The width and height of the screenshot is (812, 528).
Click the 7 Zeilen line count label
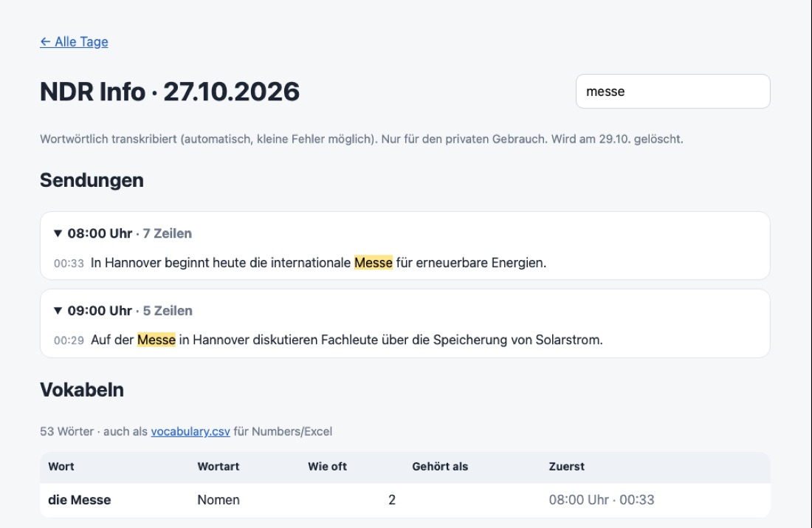(x=168, y=233)
